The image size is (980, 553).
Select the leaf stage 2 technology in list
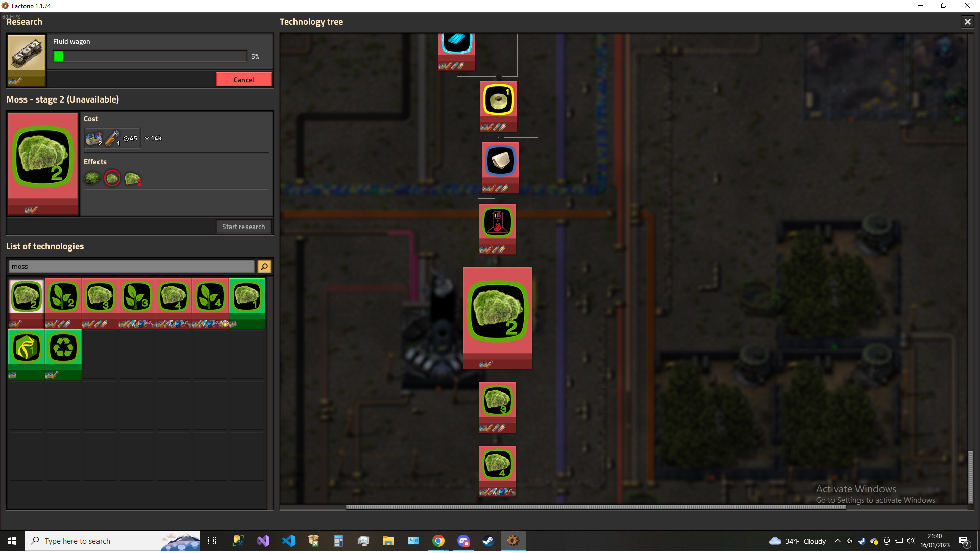(x=63, y=303)
